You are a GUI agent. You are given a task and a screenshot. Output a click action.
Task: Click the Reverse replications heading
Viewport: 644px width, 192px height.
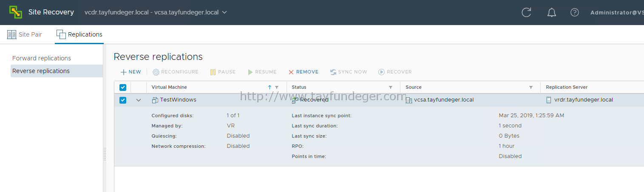(158, 56)
